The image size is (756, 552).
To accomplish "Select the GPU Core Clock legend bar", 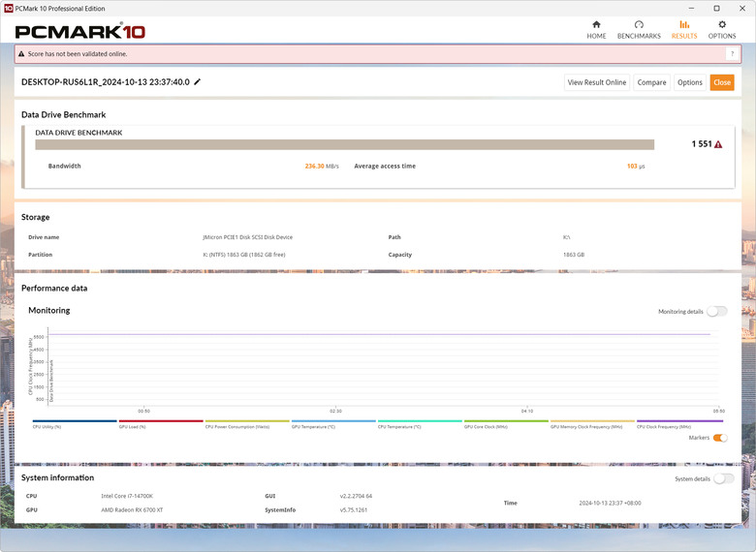I will click(x=506, y=421).
